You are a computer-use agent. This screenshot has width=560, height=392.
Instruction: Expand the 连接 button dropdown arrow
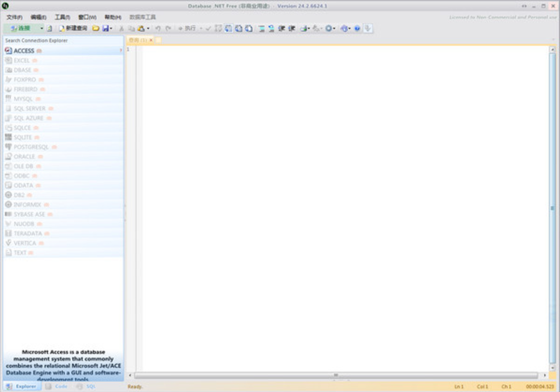42,28
